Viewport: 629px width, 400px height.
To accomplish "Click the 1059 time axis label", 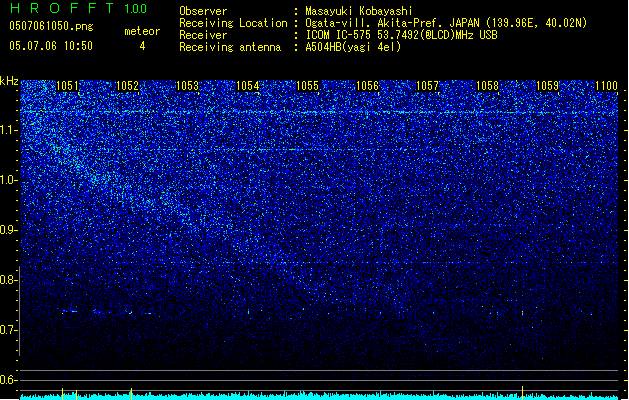I will coord(548,86).
